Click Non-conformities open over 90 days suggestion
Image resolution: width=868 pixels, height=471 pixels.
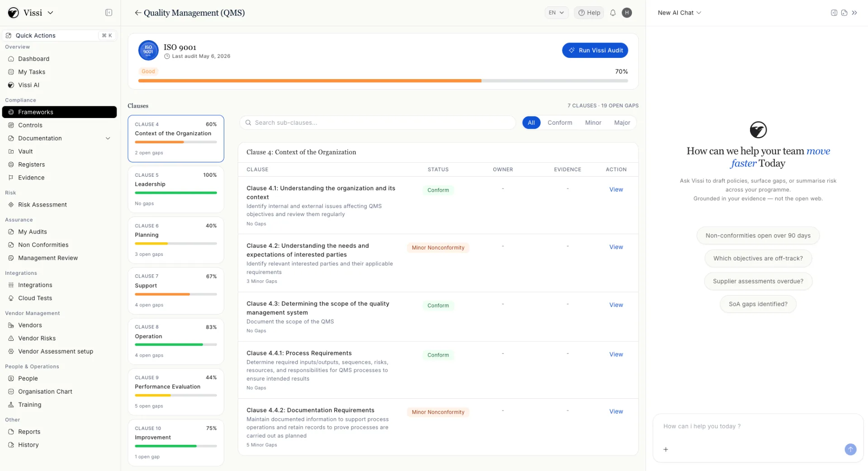point(758,235)
